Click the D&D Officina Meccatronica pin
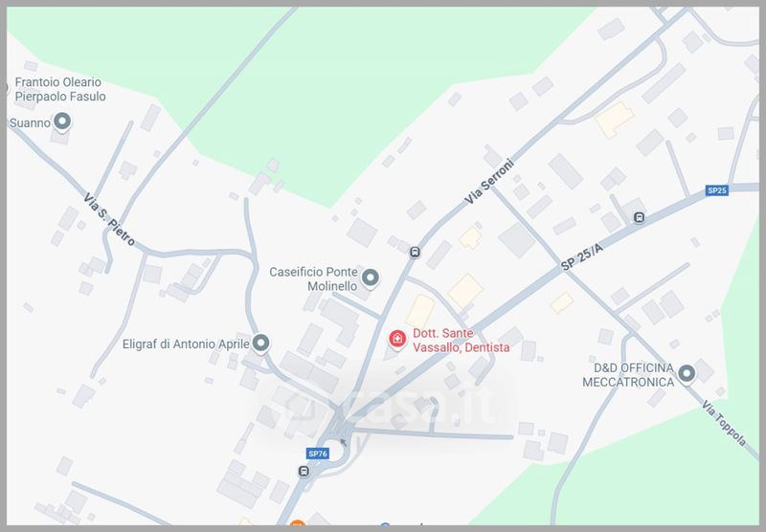This screenshot has width=766, height=532. tap(687, 374)
